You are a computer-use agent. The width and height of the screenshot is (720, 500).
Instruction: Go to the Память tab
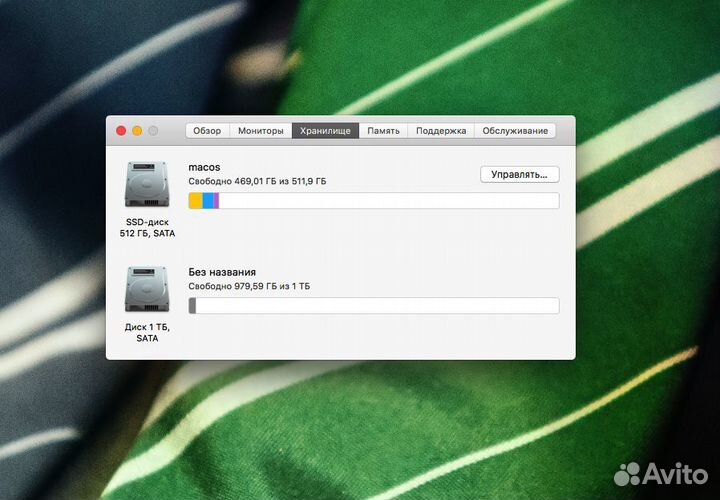click(x=383, y=131)
